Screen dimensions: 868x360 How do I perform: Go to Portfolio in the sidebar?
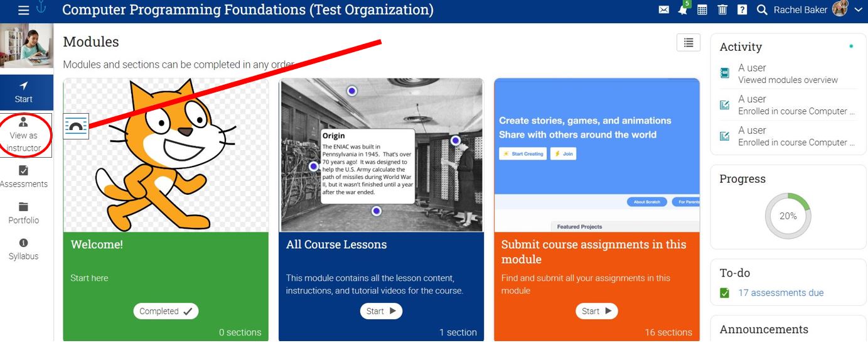24,214
